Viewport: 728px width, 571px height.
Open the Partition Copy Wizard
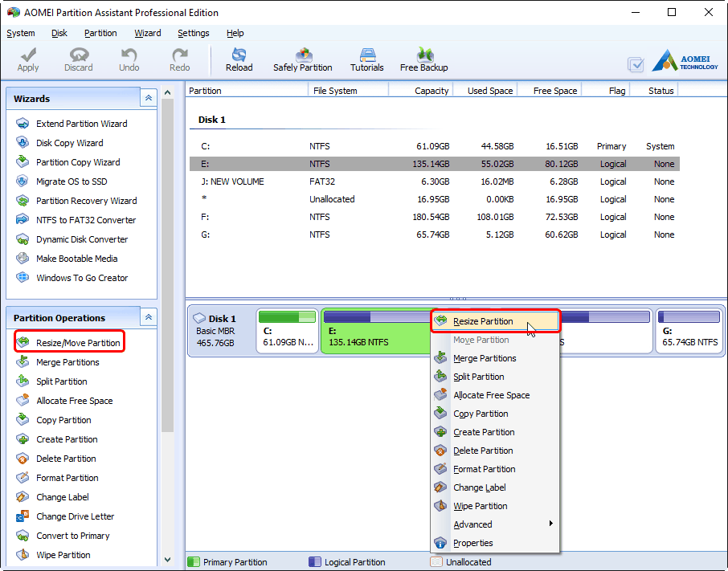pos(67,162)
